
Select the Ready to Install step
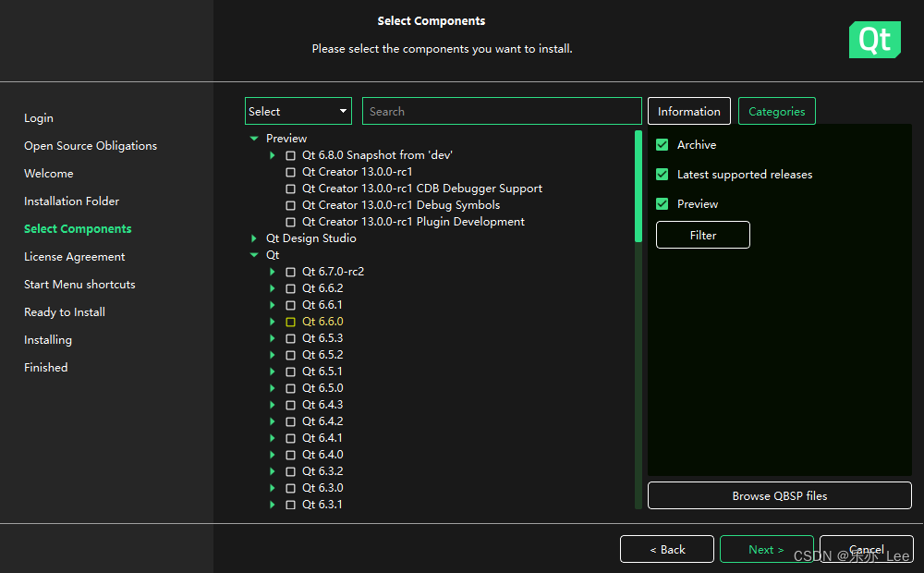click(65, 311)
